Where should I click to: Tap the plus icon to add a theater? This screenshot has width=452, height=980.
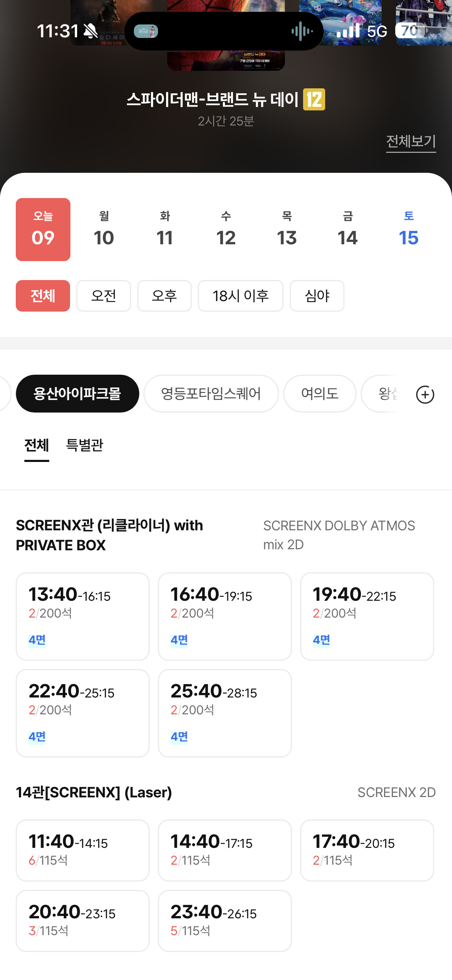coord(425,394)
